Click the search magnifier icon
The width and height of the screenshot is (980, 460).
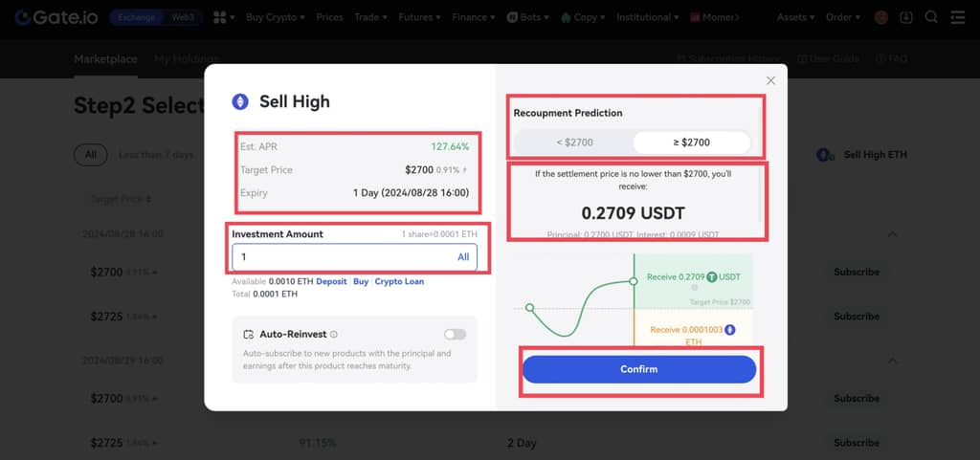(931, 17)
